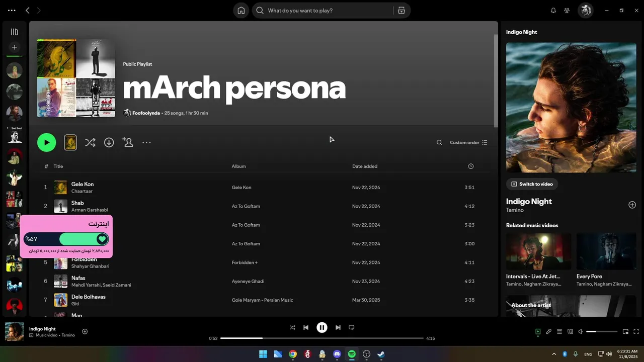The width and height of the screenshot is (644, 362).
Task: Download the playlist
Action: click(109, 142)
